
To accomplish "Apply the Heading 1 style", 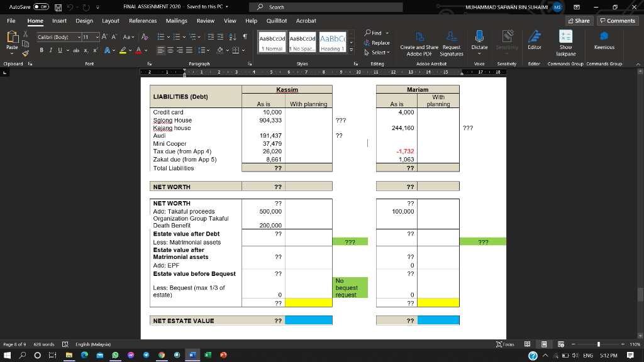I will pyautogui.click(x=333, y=42).
